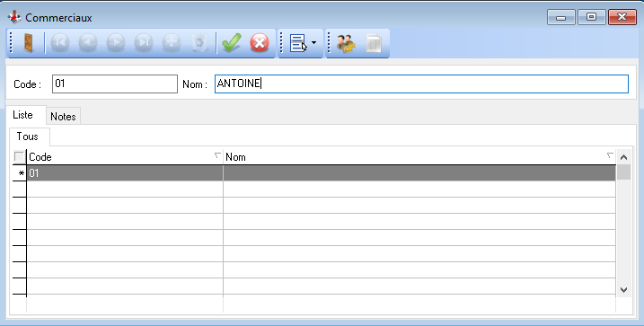
Task: Open the Code column filter arrow
Action: click(x=217, y=155)
